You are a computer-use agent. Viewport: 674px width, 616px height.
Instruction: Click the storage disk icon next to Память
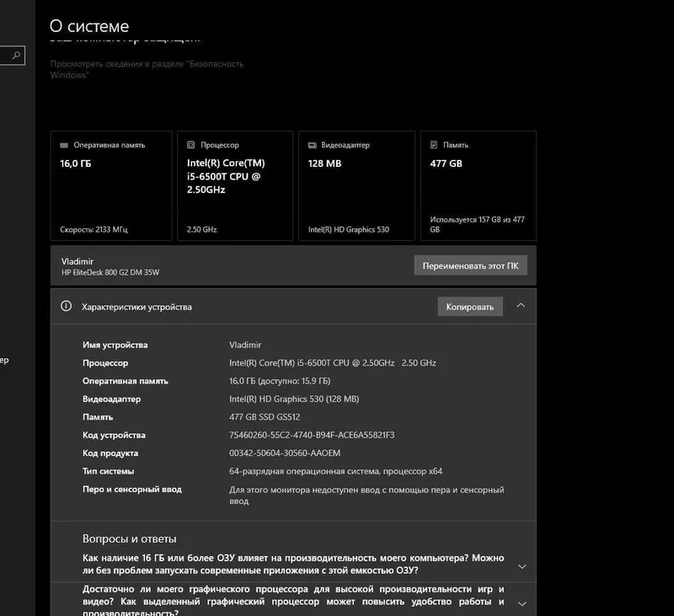tap(434, 145)
